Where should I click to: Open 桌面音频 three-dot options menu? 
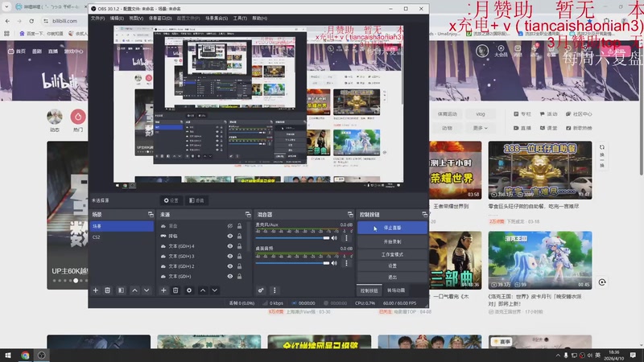346,263
